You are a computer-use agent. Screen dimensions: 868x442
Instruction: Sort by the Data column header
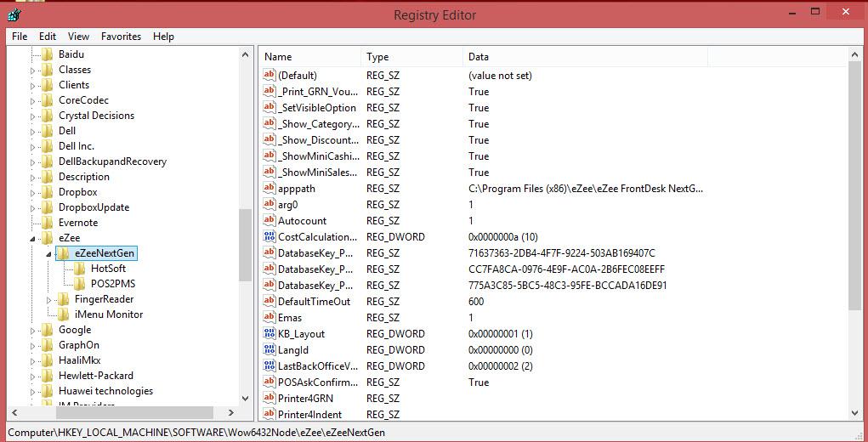[x=585, y=56]
